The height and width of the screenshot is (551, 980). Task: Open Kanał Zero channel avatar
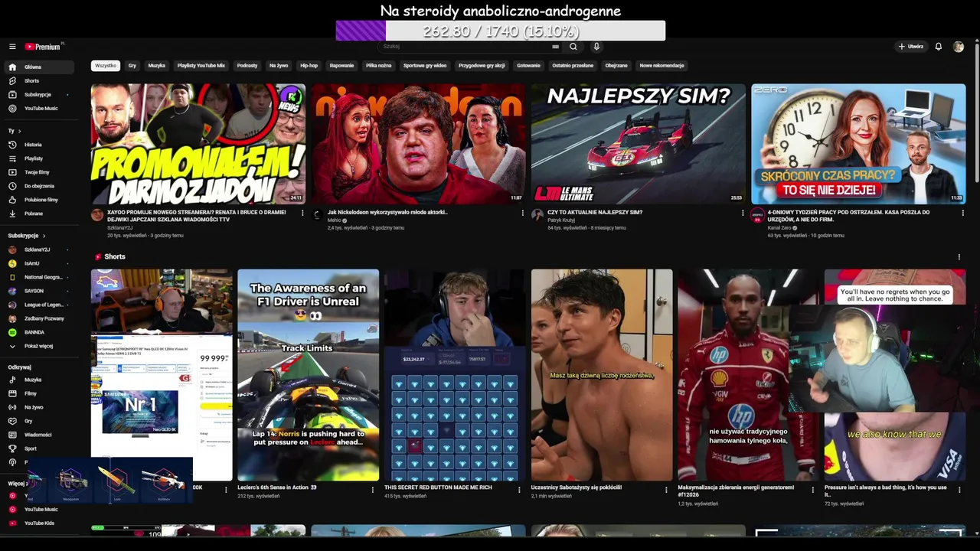click(x=757, y=215)
